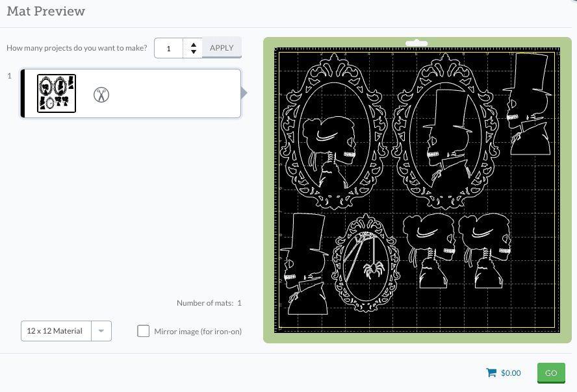577x392 pixels.
Task: Click the Mirror image (for iron-on) label
Action: point(198,332)
